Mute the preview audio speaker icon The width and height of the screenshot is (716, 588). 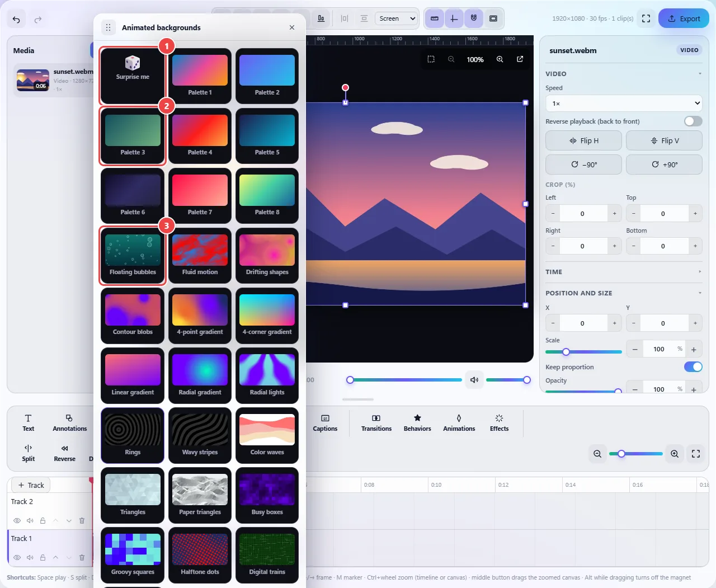pyautogui.click(x=474, y=380)
